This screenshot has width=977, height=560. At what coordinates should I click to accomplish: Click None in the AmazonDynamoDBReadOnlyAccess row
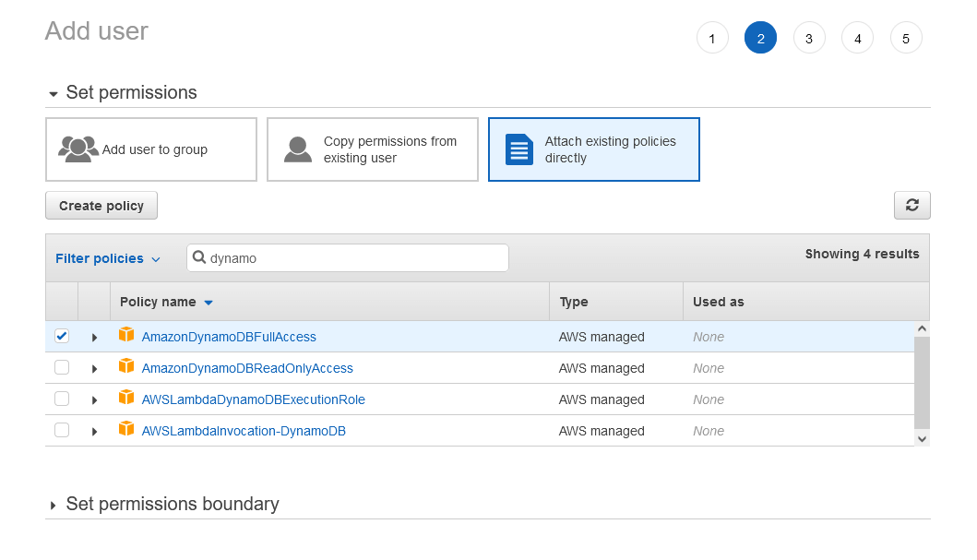tap(709, 368)
